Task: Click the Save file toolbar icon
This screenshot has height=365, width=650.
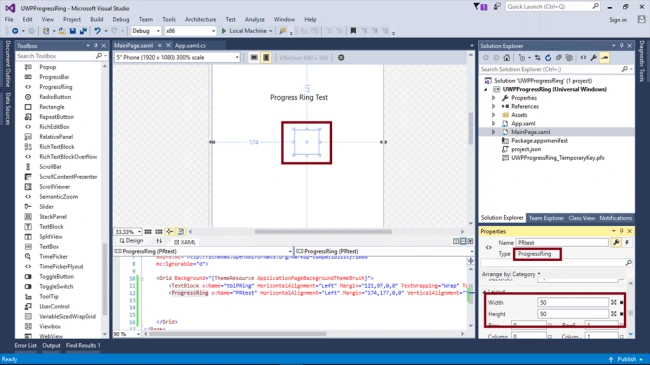Action: click(73, 31)
